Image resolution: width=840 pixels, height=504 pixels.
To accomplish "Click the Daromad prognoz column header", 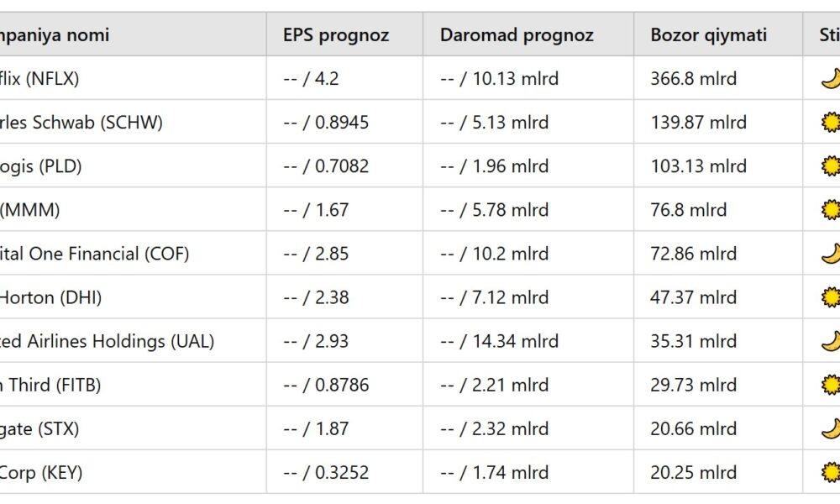I will pyautogui.click(x=517, y=35).
